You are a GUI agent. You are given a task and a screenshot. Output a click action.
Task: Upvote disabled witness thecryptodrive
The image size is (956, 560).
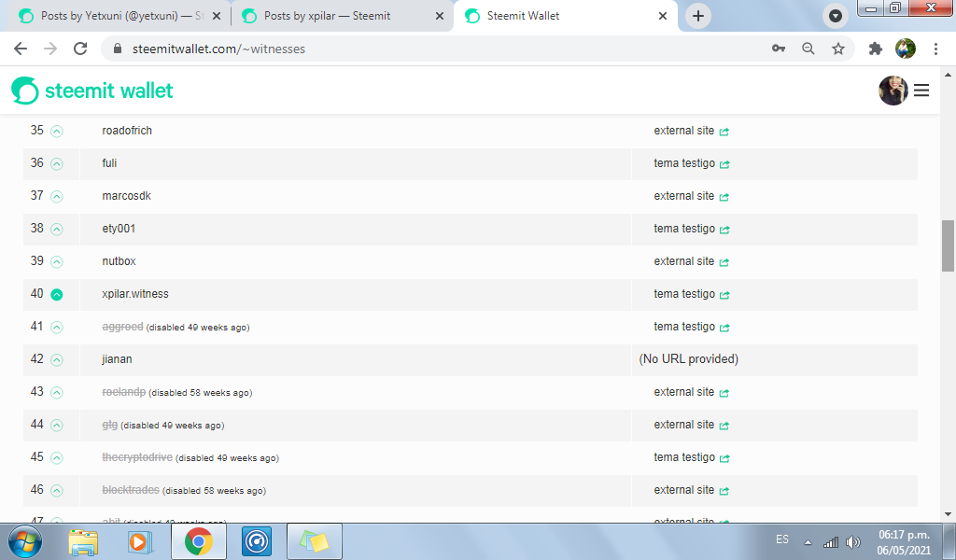coord(57,457)
